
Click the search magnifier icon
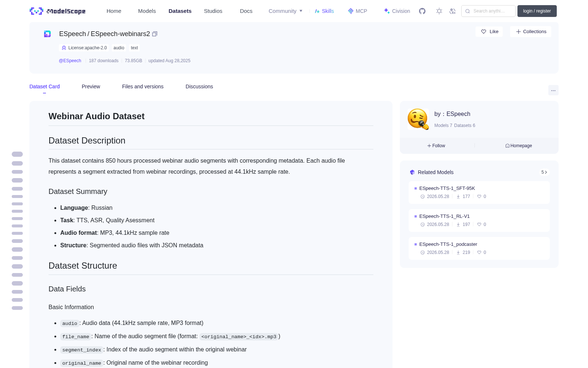[468, 11]
